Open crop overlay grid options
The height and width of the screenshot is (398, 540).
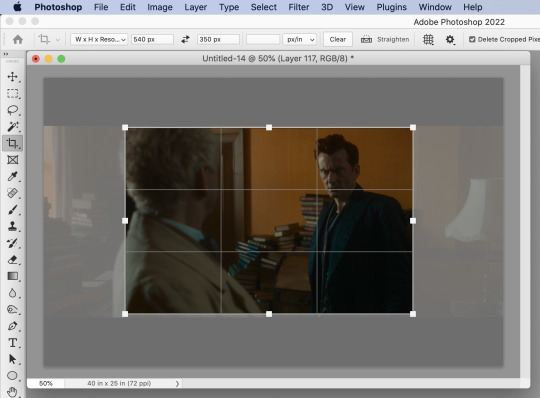coord(428,40)
